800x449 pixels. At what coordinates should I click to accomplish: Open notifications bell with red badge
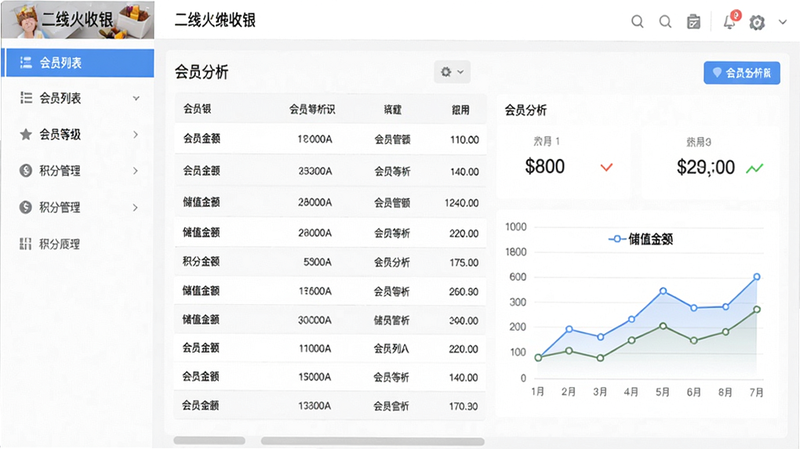pos(731,20)
